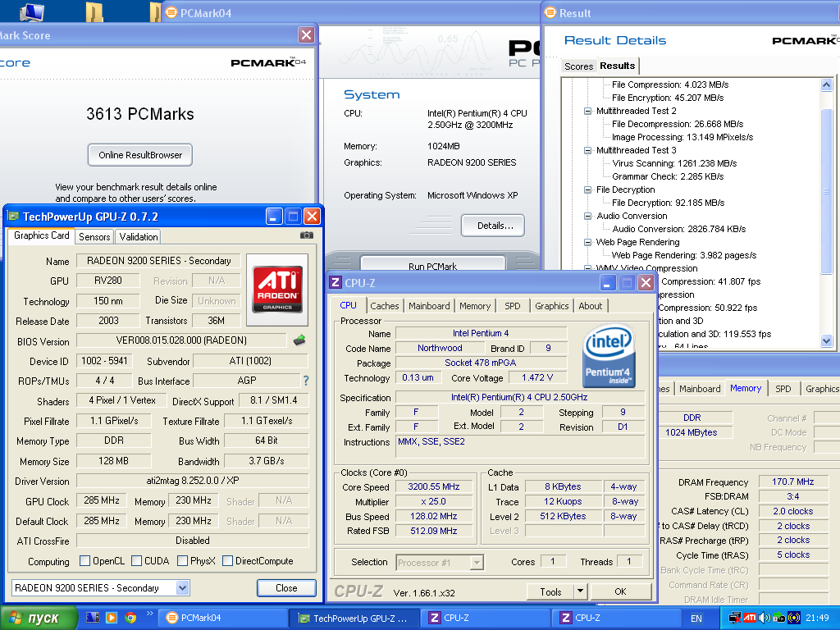Switch to the Sensors tab in GPU-Z
This screenshot has height=630, width=840.
94,237
